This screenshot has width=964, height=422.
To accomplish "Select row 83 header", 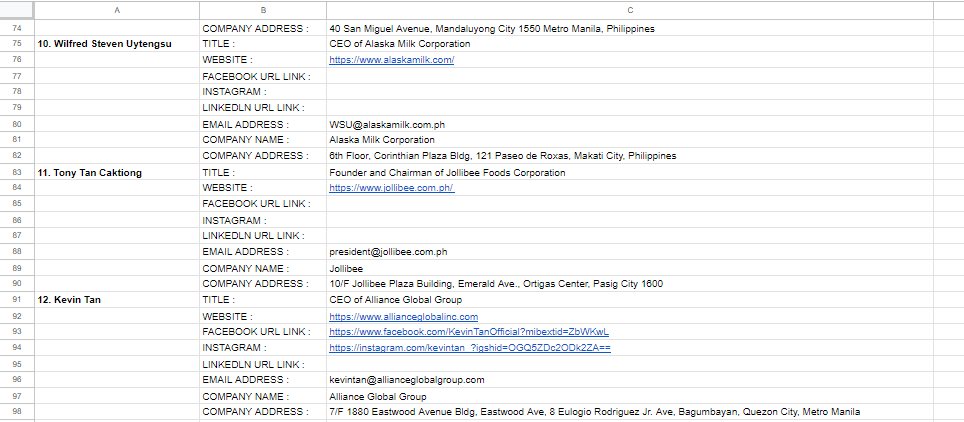I will tap(17, 172).
